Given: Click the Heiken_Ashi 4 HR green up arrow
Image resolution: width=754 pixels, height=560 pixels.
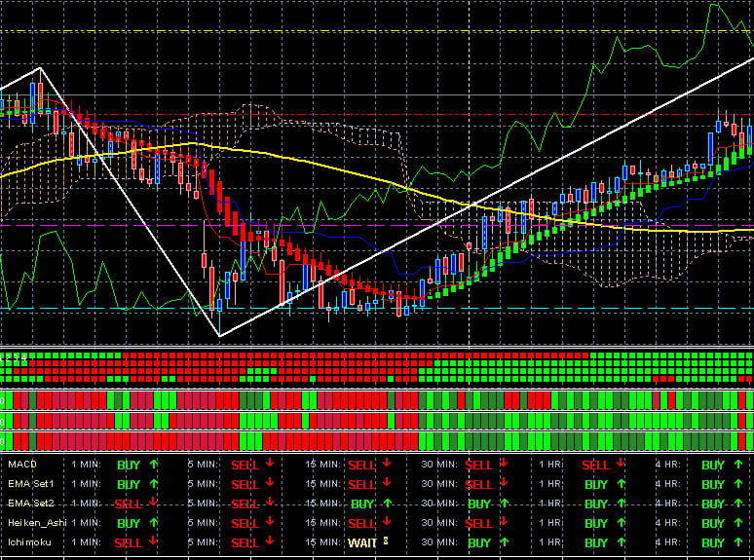Looking at the screenshot, I should click(x=737, y=523).
